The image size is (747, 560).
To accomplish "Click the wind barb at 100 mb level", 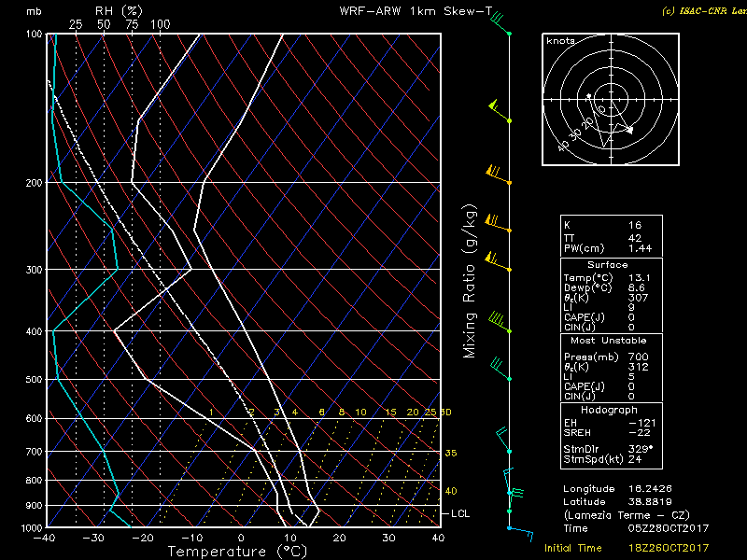I will click(500, 24).
